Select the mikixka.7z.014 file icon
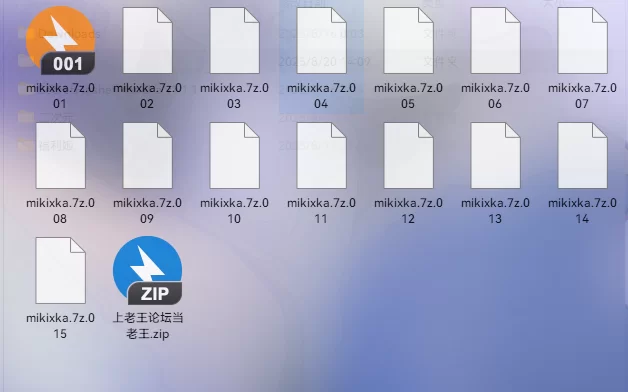628x392 pixels. pos(582,155)
